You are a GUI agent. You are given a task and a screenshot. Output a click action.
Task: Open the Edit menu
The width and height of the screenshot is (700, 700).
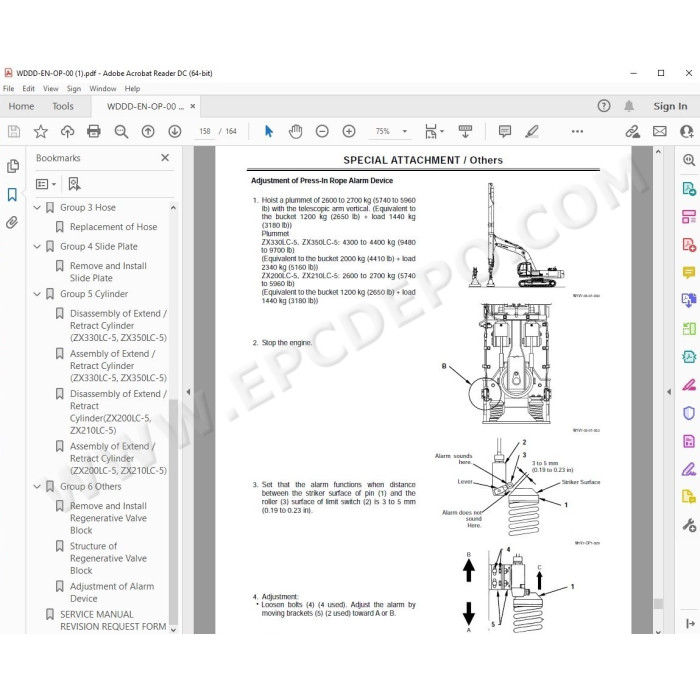click(29, 88)
